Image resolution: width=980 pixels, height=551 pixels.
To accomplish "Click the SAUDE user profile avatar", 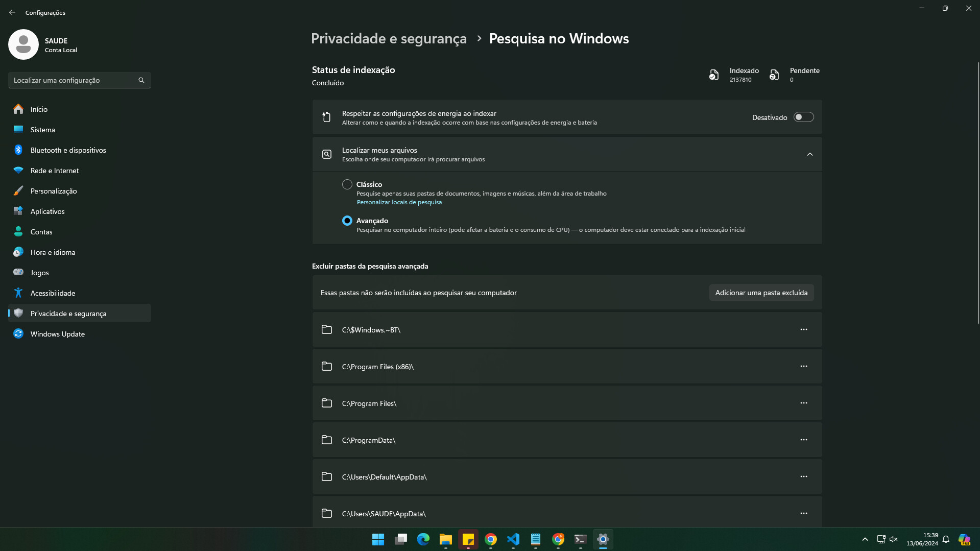I will (x=23, y=44).
